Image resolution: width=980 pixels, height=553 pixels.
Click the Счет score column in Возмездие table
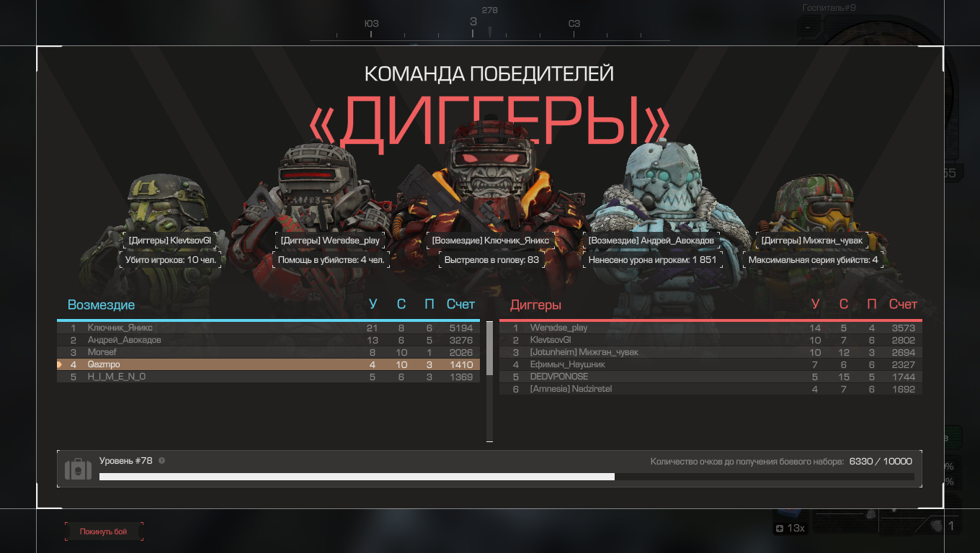460,305
